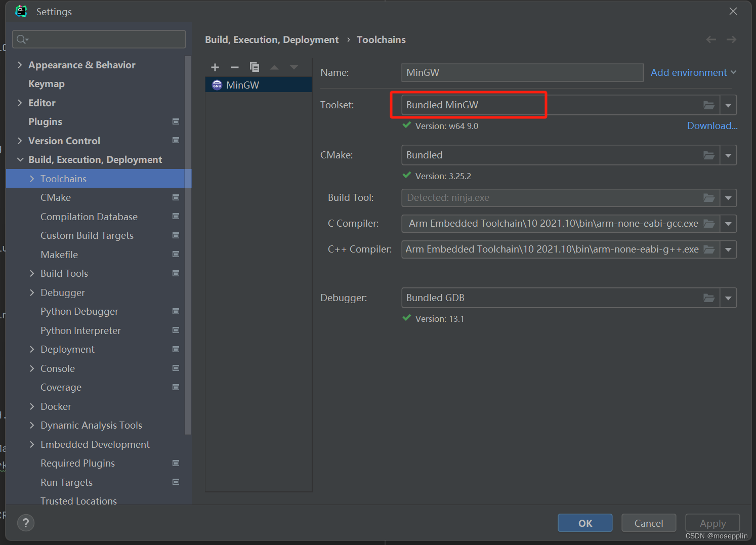
Task: Open the C++ Compiler dropdown arrow
Action: pos(728,249)
